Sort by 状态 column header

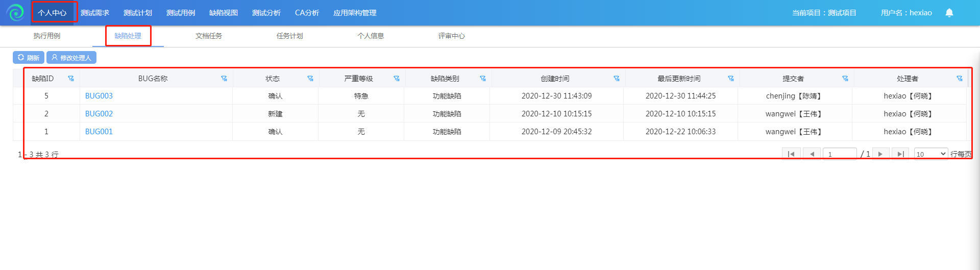click(273, 79)
